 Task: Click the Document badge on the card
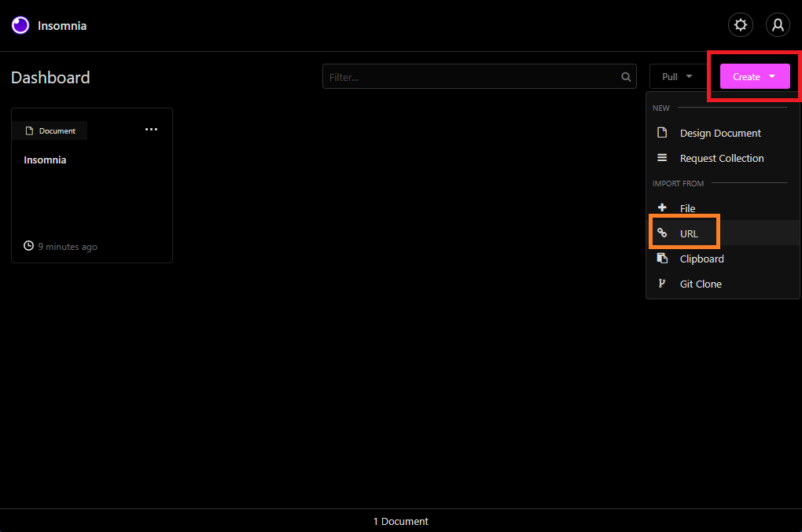pos(50,130)
